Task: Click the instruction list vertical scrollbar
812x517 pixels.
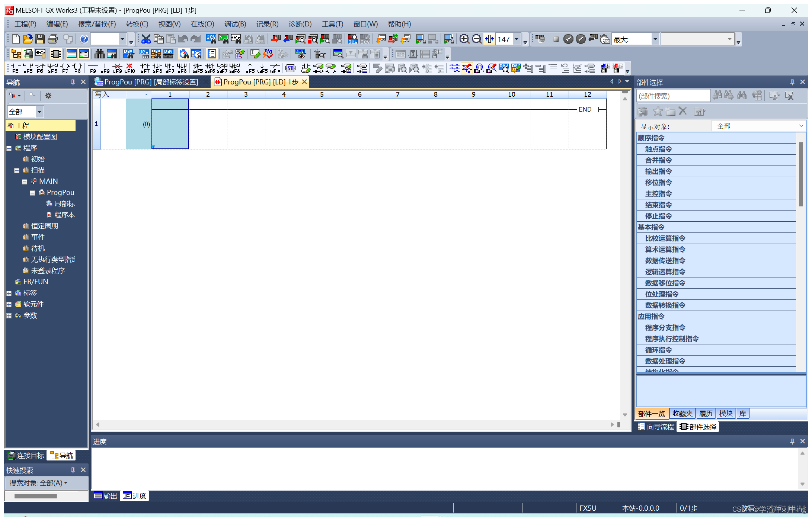Action: click(x=800, y=175)
